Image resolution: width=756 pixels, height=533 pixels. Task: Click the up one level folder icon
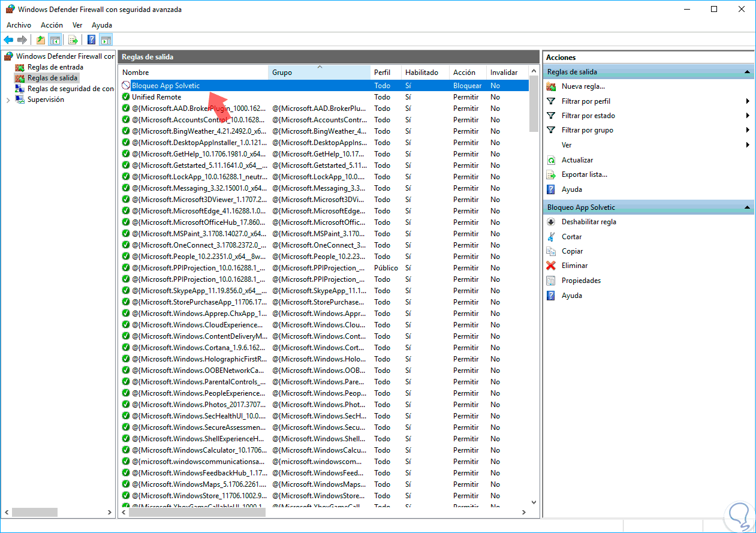[x=40, y=40]
